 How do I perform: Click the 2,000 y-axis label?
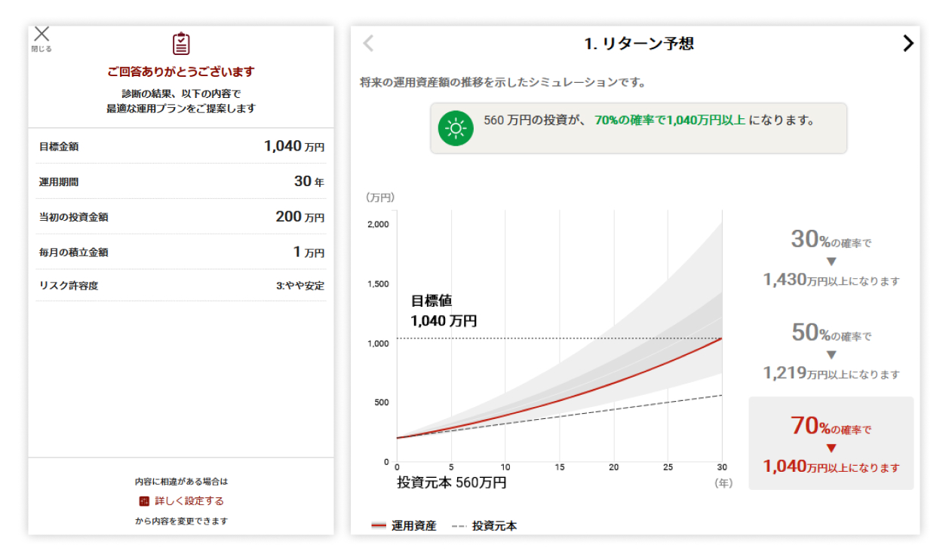(x=377, y=225)
